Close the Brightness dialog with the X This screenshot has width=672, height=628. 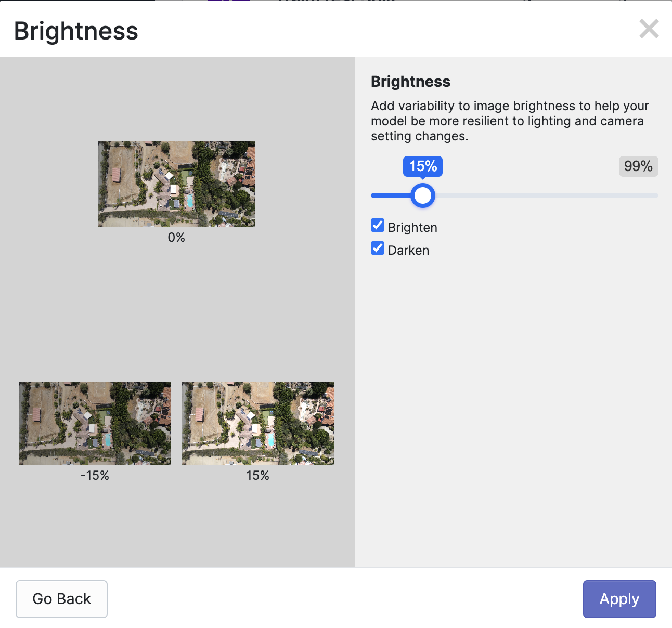click(x=649, y=29)
